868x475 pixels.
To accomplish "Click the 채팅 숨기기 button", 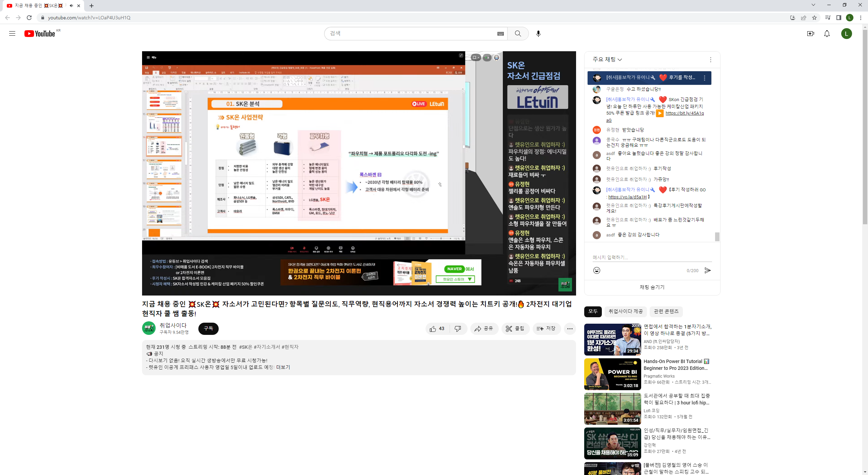I will tap(652, 287).
